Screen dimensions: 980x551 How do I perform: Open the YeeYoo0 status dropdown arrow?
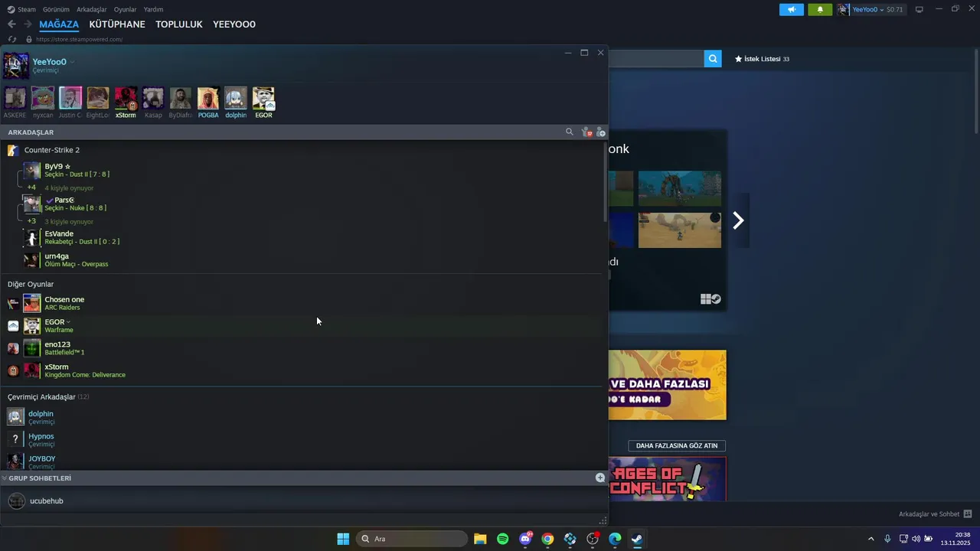72,62
